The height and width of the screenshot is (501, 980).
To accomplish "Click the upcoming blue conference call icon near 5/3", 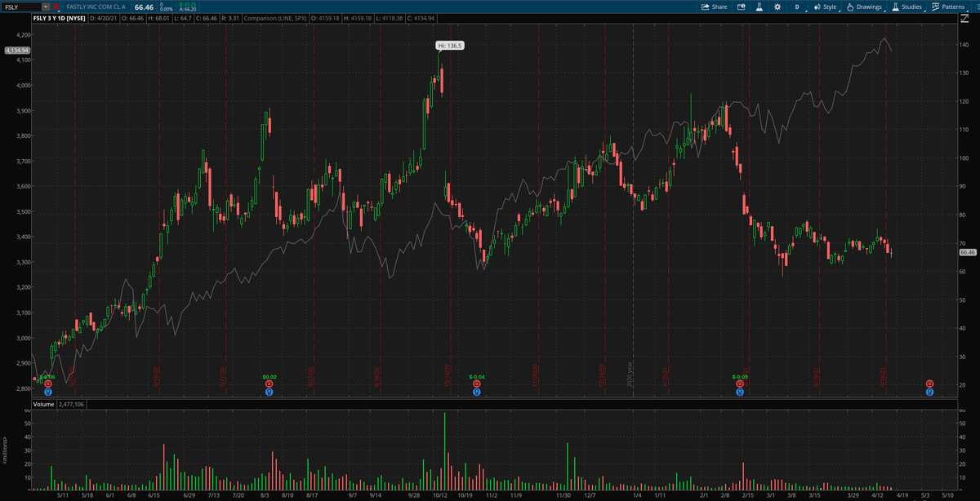I will pyautogui.click(x=929, y=392).
